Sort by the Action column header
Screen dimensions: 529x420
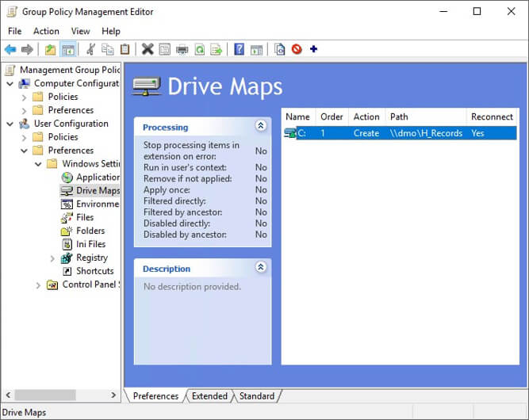(366, 117)
